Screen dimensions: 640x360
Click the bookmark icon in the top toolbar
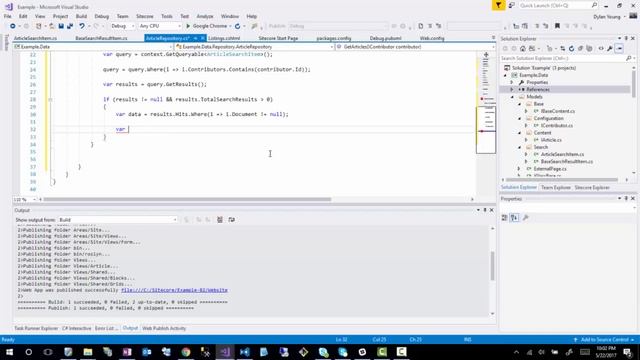tap(557, 26)
